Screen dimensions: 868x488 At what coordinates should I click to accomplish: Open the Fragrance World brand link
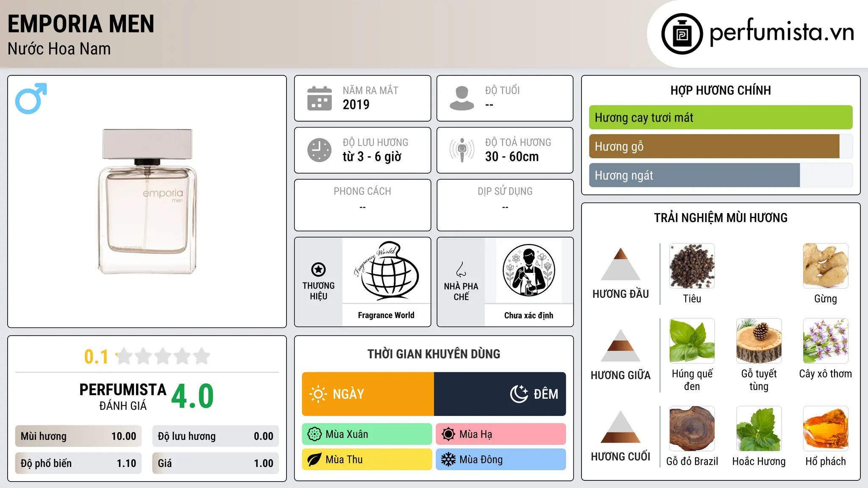point(386,315)
